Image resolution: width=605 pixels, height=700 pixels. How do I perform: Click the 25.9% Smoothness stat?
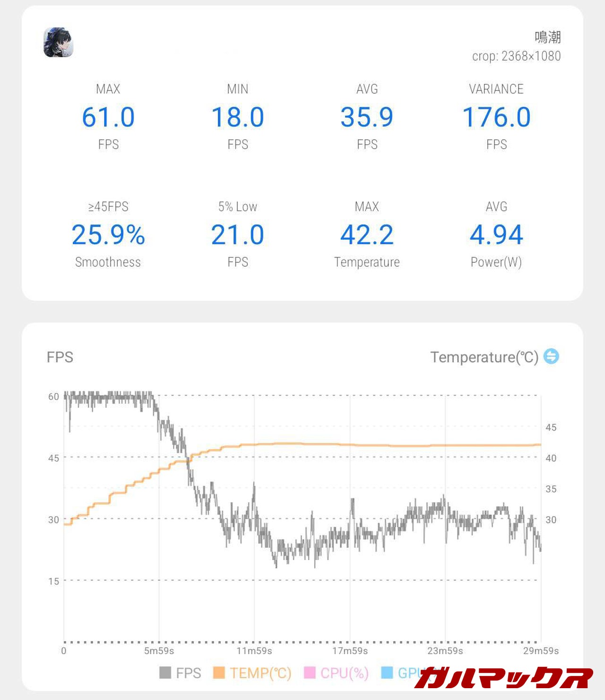(108, 235)
